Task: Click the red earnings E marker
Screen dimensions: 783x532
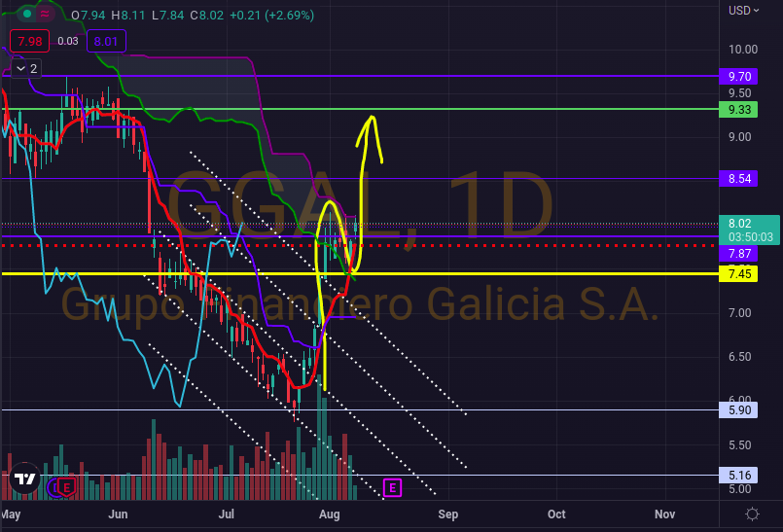Action: (66, 486)
